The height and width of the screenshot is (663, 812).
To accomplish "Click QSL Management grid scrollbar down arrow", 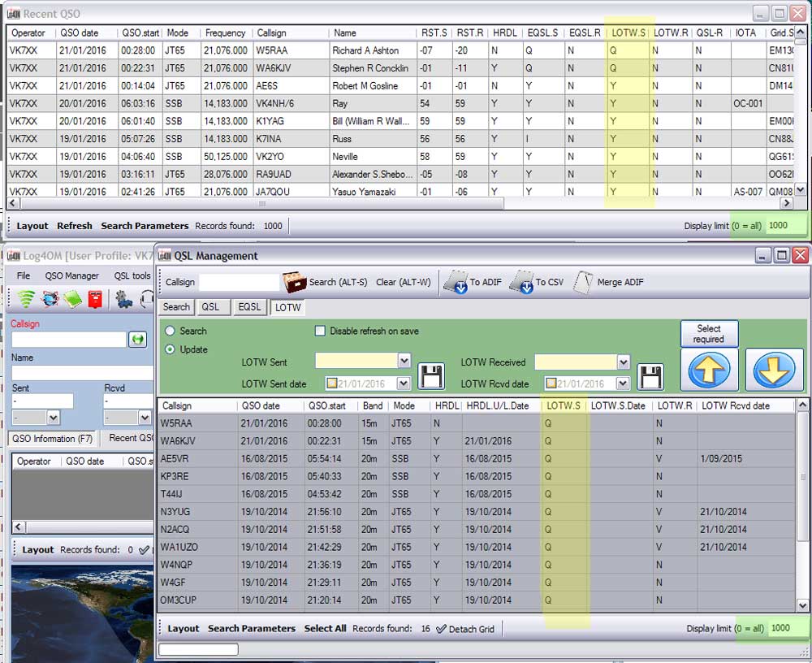I will click(x=802, y=605).
